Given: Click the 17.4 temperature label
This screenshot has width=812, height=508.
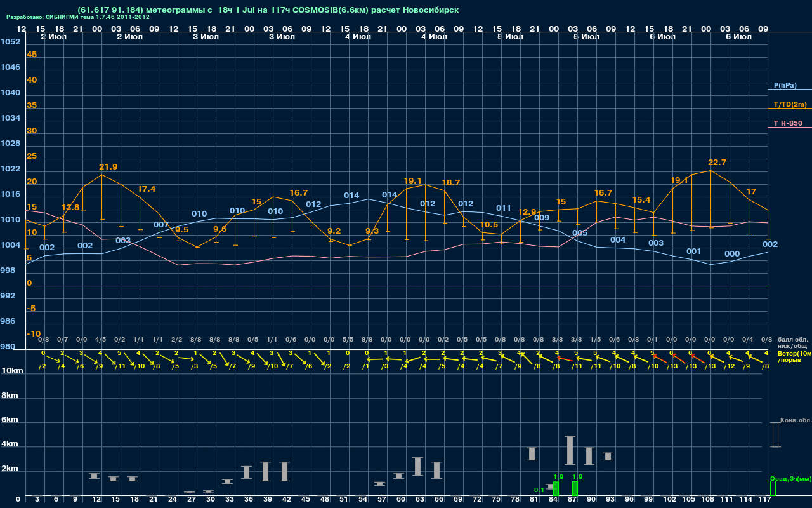Looking at the screenshot, I should pos(147,189).
